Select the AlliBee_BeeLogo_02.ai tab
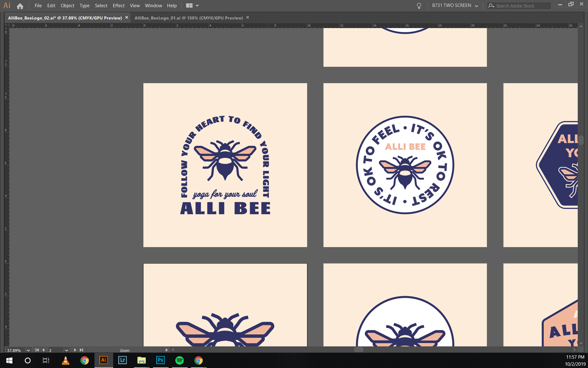Image resolution: width=588 pixels, height=368 pixels. click(65, 18)
